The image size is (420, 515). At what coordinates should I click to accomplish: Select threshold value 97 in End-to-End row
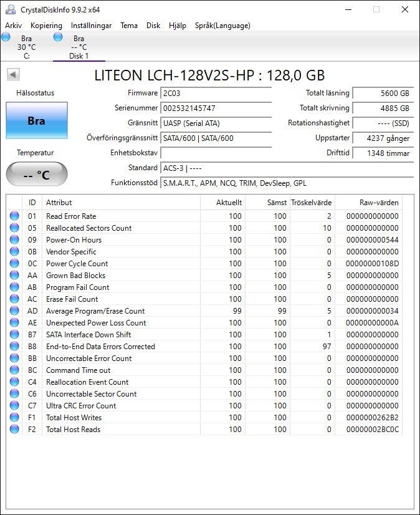coord(327,347)
